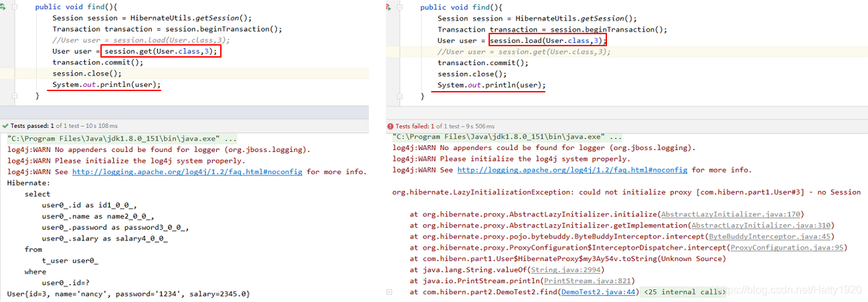Click 'System.out.println(user);' in left editor
This screenshot has height=302, width=868.
pyautogui.click(x=106, y=84)
